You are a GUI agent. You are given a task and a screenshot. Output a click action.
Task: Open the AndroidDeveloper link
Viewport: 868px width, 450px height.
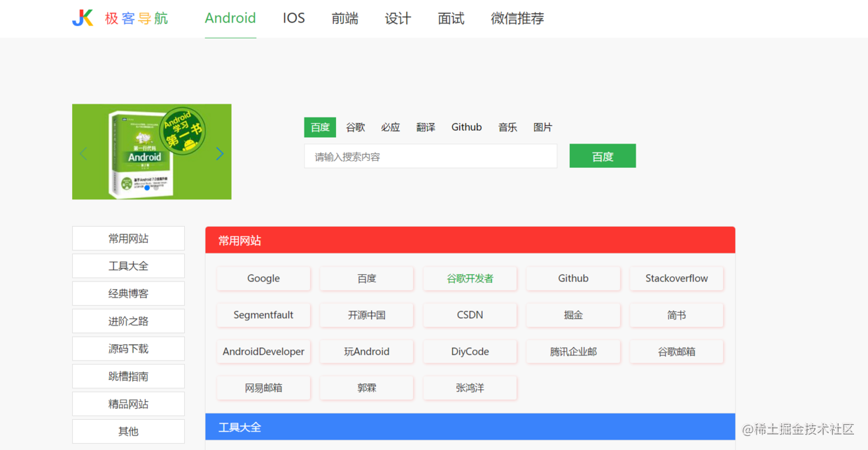[x=263, y=351]
